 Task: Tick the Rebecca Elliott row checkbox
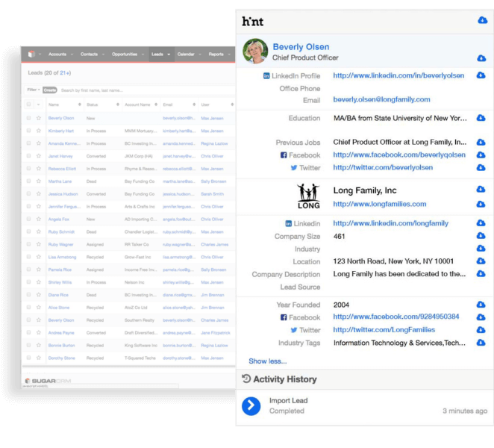tap(28, 168)
